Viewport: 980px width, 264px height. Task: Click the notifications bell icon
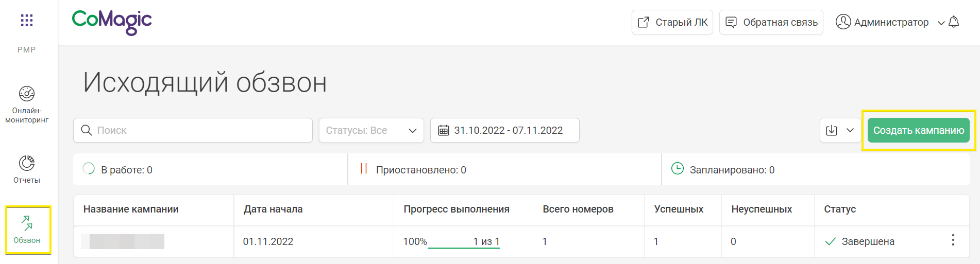(954, 22)
